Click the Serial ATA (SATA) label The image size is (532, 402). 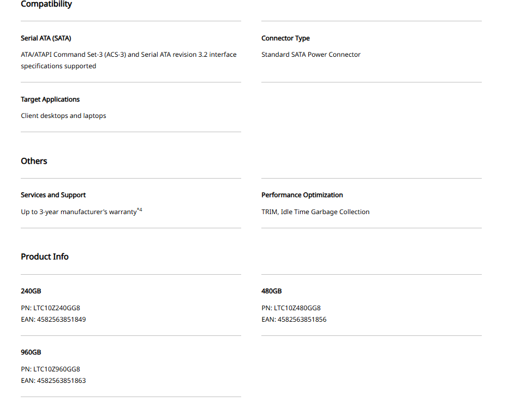(x=46, y=38)
